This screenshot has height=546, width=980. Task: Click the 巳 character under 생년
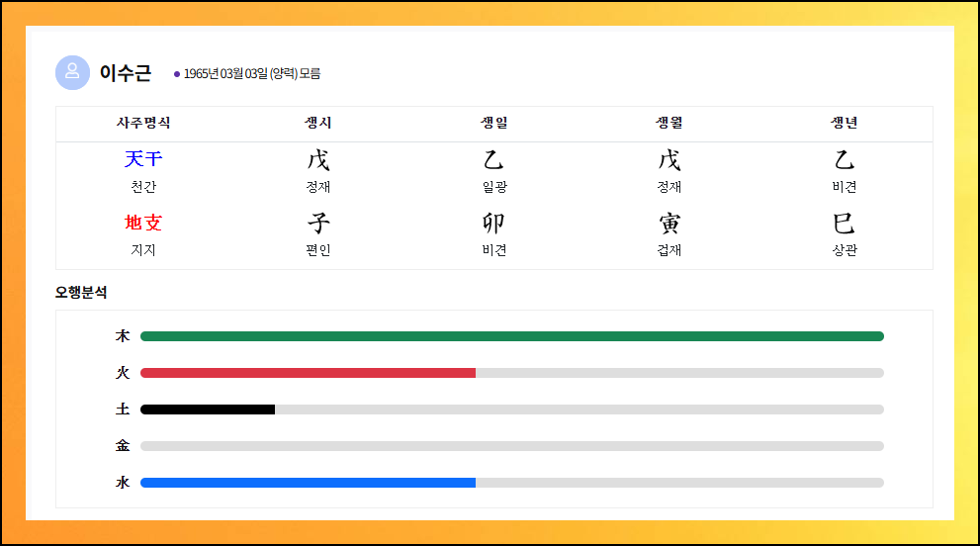point(844,224)
